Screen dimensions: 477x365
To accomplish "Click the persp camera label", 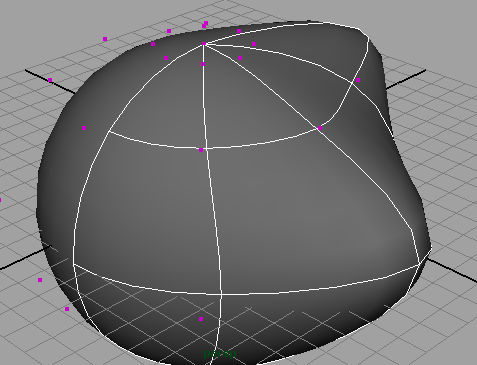I will (220, 353).
